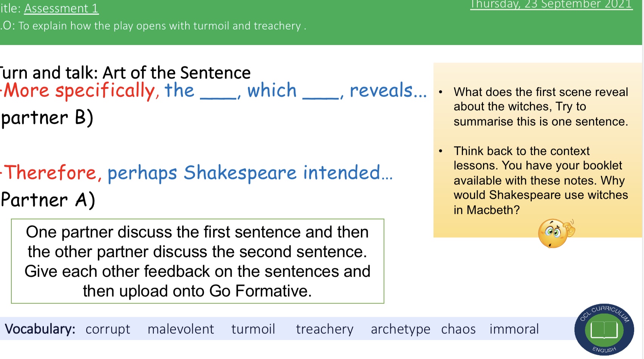Viewport: 644px width, 359px height.
Task: Select the partner B) label
Action: [47, 118]
